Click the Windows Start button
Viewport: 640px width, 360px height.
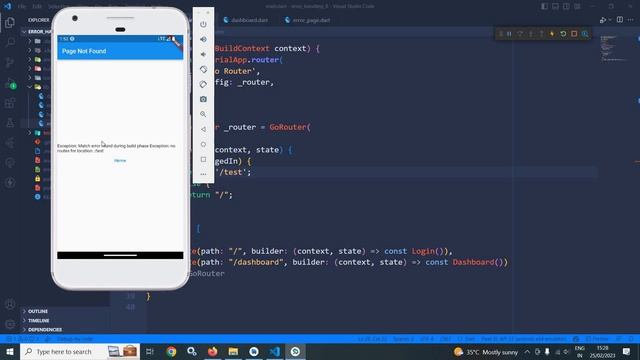click(x=10, y=351)
